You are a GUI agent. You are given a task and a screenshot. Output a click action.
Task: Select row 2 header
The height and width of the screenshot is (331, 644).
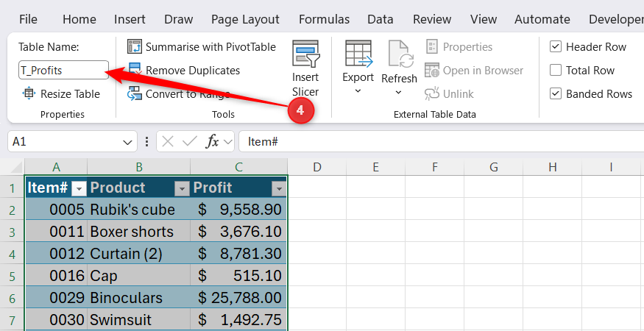coord(12,210)
